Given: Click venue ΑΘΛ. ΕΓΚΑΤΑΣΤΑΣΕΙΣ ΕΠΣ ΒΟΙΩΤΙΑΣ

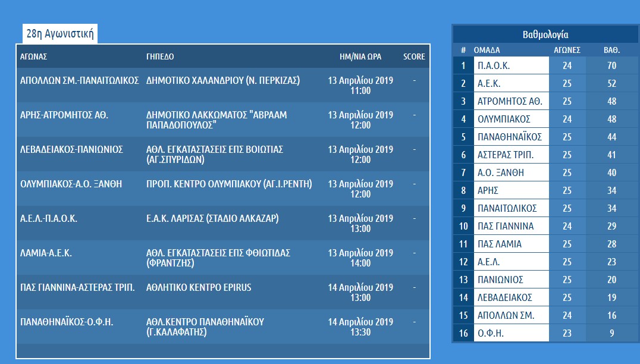Looking at the screenshot, I should [x=215, y=155].
